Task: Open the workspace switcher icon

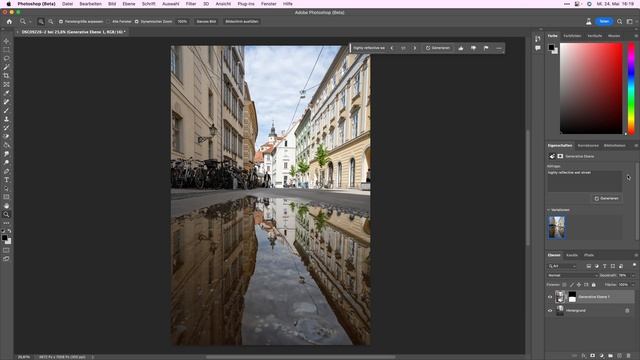Action: click(x=630, y=22)
